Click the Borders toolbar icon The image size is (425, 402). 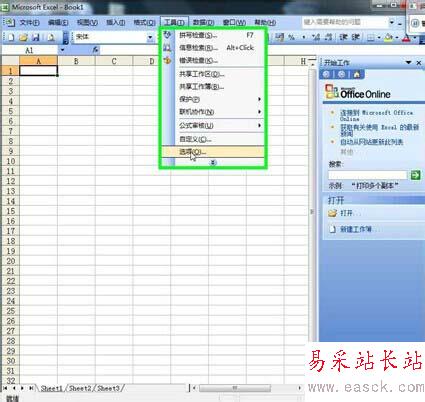[x=371, y=38]
